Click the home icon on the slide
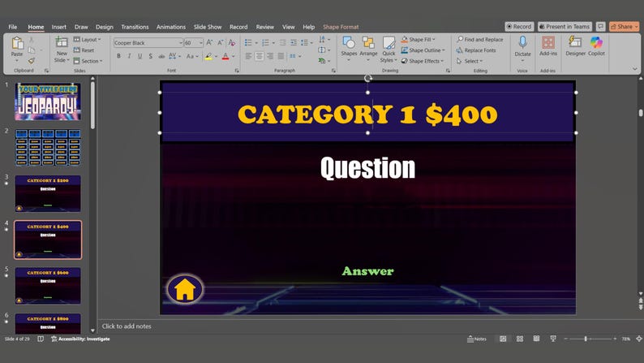 [185, 289]
